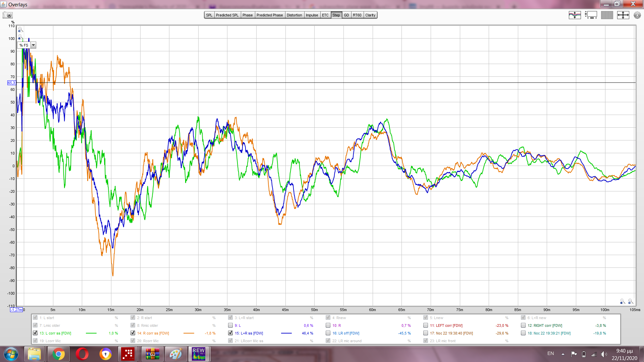This screenshot has height=362, width=644.
Task: Open graph limits with crossed-arrows icon
Action: (623, 15)
